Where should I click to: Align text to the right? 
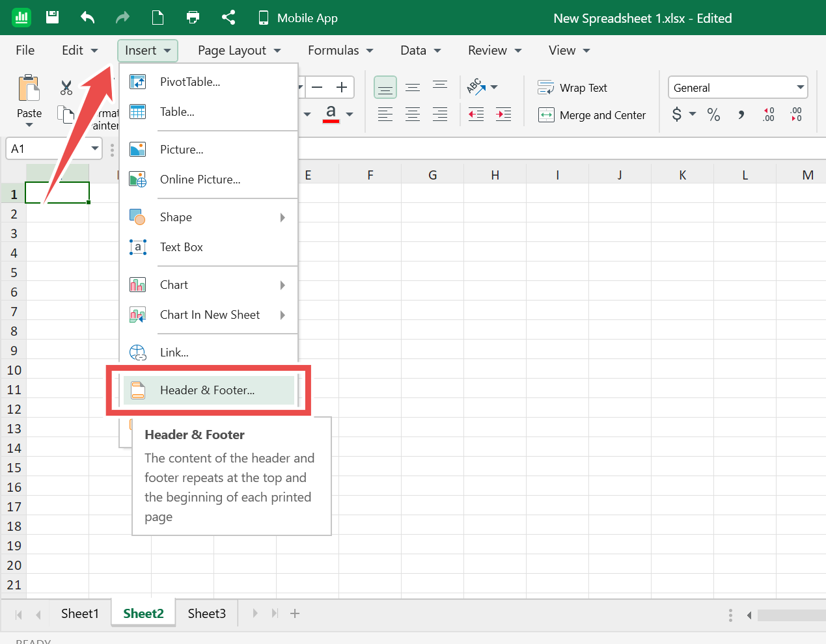click(x=440, y=114)
